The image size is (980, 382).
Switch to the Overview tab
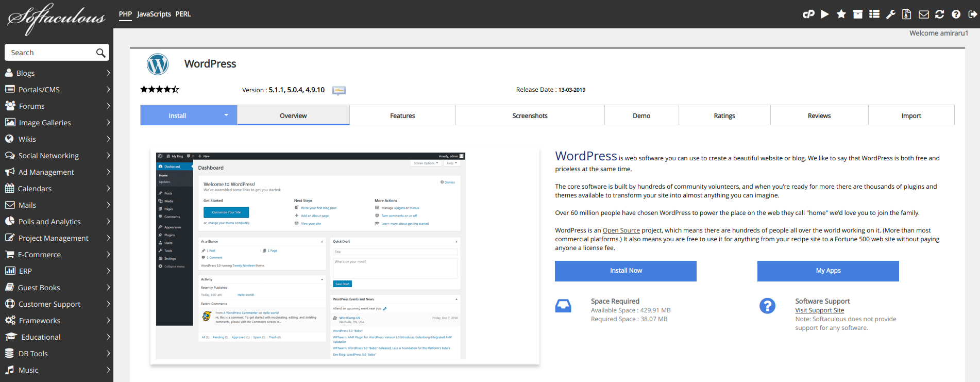pyautogui.click(x=293, y=115)
